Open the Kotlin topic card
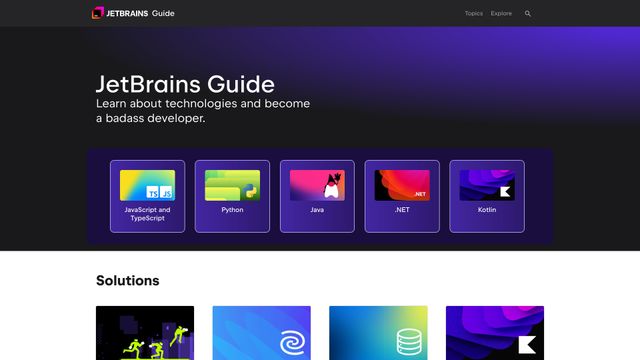 [x=487, y=196]
